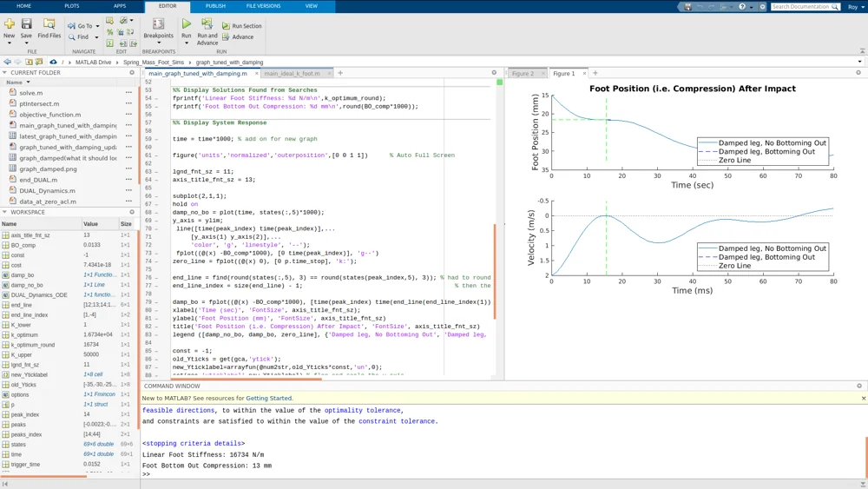Click the stopping criteria details link
This screenshot has width=868, height=489.
(x=194, y=444)
